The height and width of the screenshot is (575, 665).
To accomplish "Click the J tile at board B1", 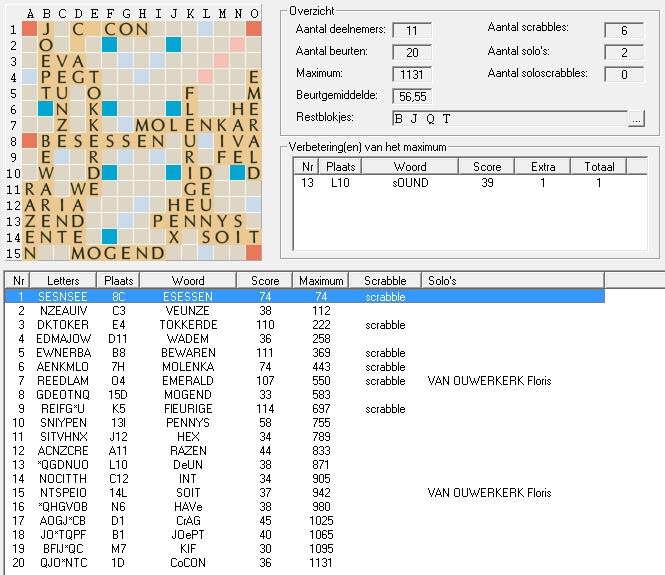I will [x=46, y=29].
